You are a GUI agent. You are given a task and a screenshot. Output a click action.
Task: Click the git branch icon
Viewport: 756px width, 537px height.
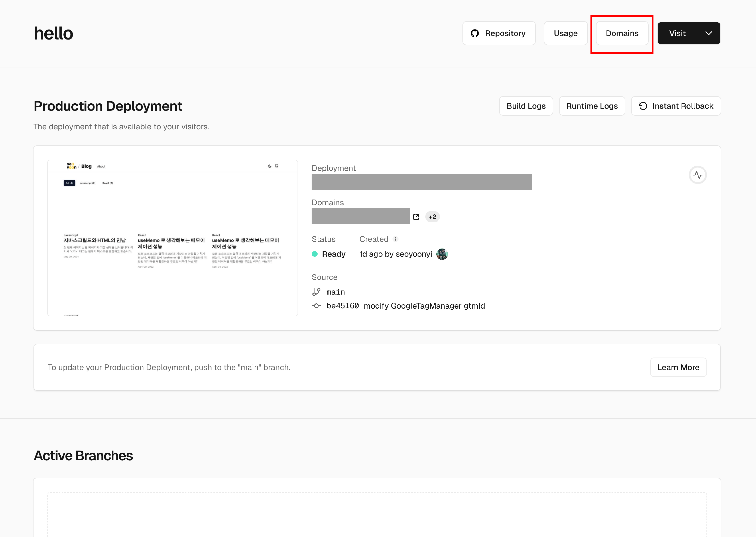point(316,292)
